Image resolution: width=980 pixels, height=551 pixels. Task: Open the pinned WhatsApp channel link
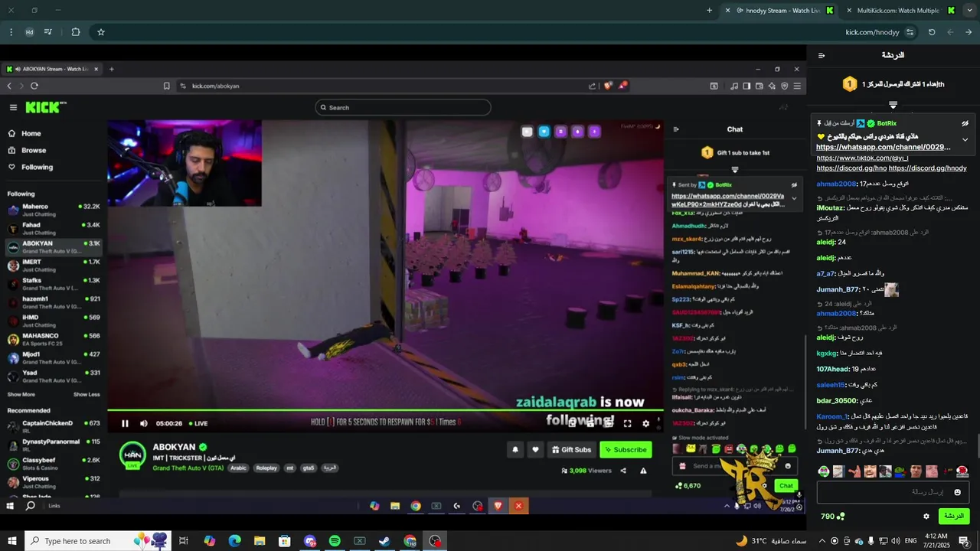[883, 147]
